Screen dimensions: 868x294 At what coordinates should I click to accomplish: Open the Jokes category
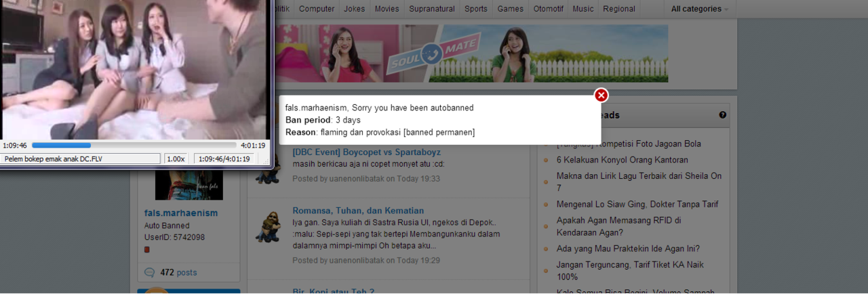(354, 9)
